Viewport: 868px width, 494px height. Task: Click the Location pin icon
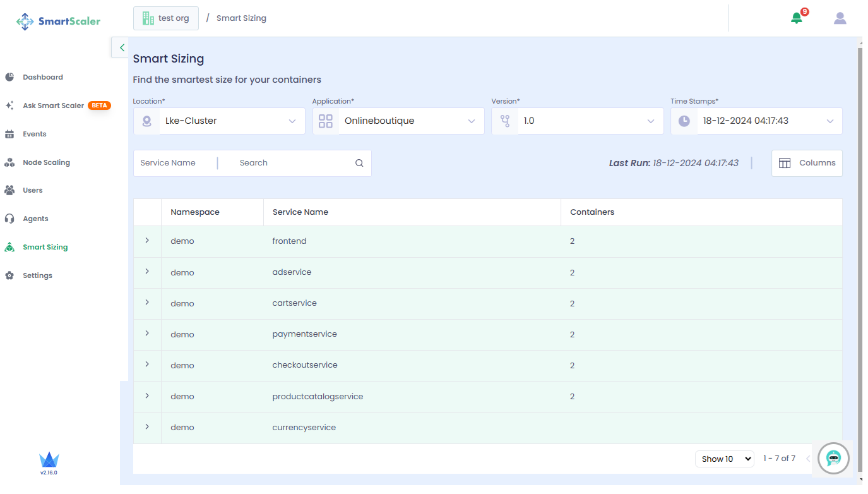tap(147, 121)
